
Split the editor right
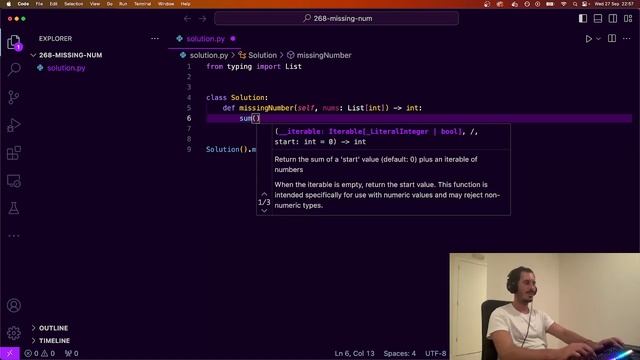[x=612, y=38]
